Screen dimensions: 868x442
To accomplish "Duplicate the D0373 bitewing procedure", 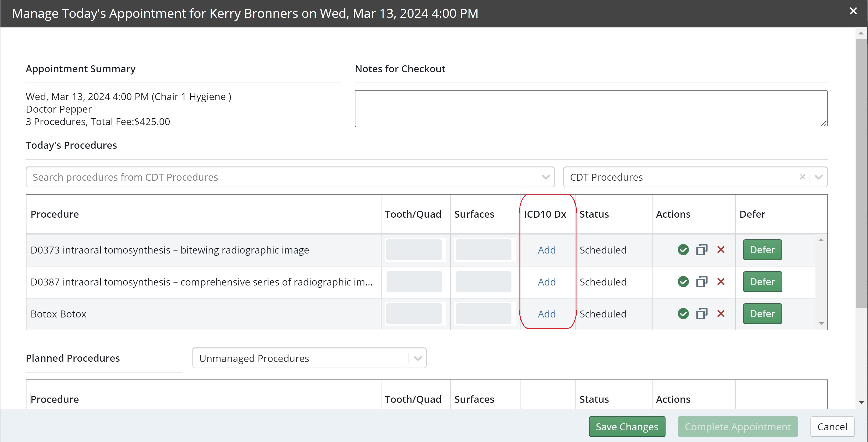I will [702, 250].
